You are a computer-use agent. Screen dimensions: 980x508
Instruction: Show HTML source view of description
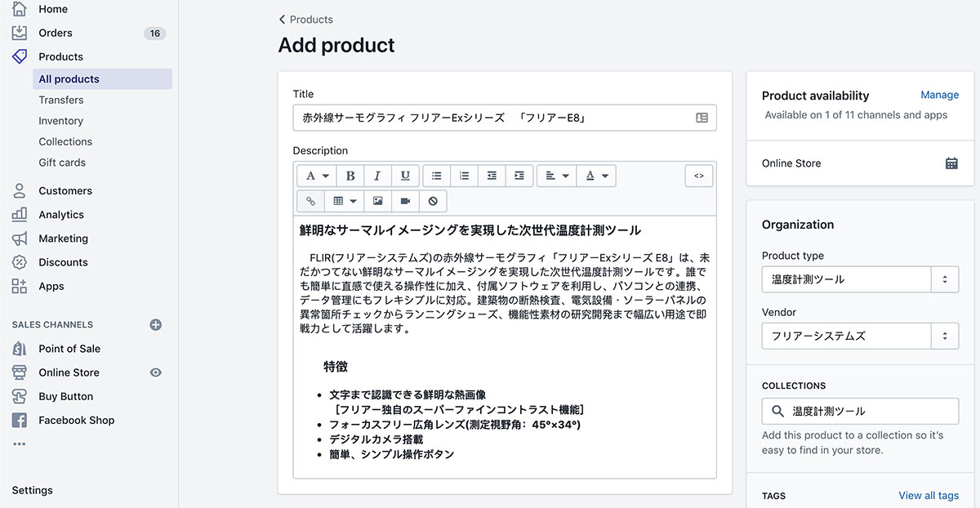coord(699,176)
